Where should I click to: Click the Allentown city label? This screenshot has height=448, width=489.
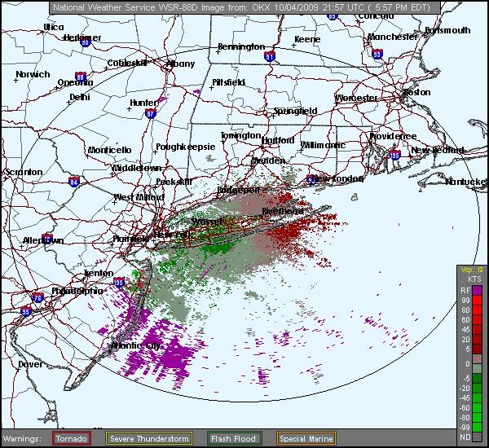(x=43, y=240)
